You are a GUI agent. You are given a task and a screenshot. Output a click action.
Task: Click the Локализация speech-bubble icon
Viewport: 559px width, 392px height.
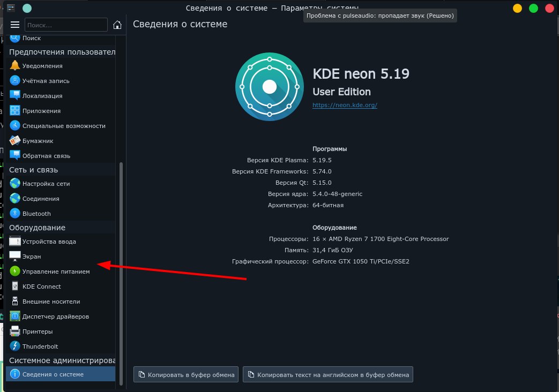point(14,95)
